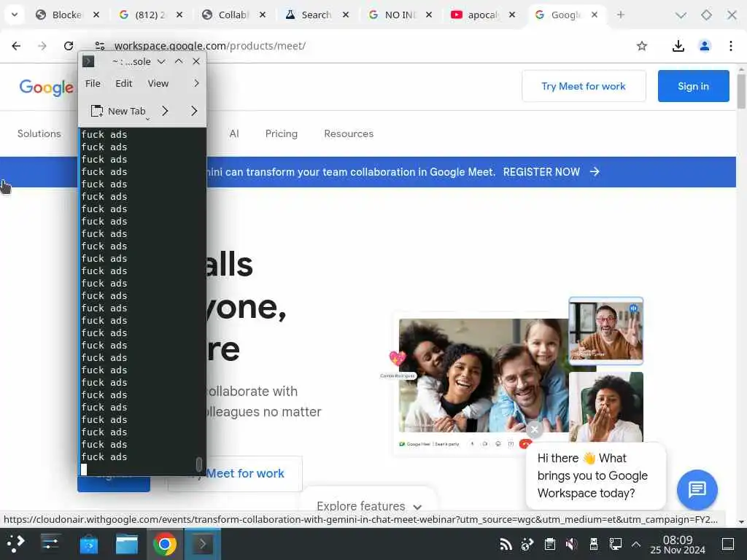Click the arrow next to REGISTER NOW
747x560 pixels.
point(595,172)
